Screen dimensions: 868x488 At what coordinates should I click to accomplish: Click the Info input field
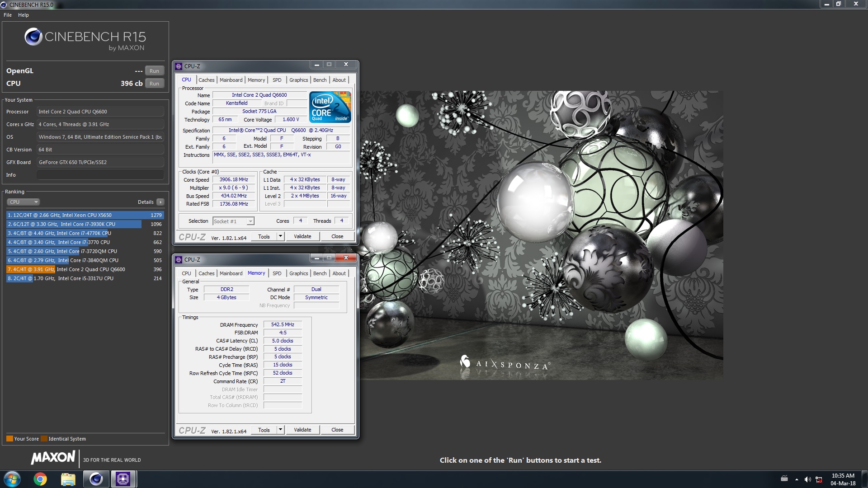[x=100, y=175]
